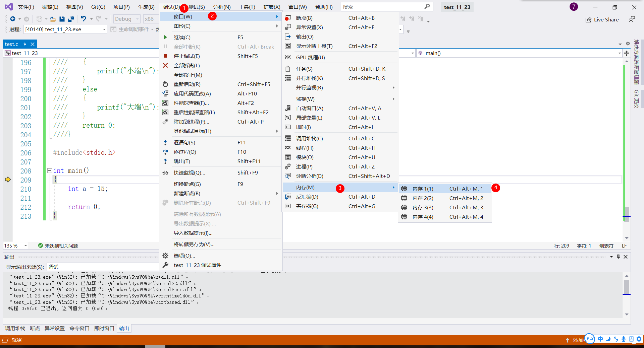Close the test.c editor tab
644x348 pixels.
click(33, 44)
